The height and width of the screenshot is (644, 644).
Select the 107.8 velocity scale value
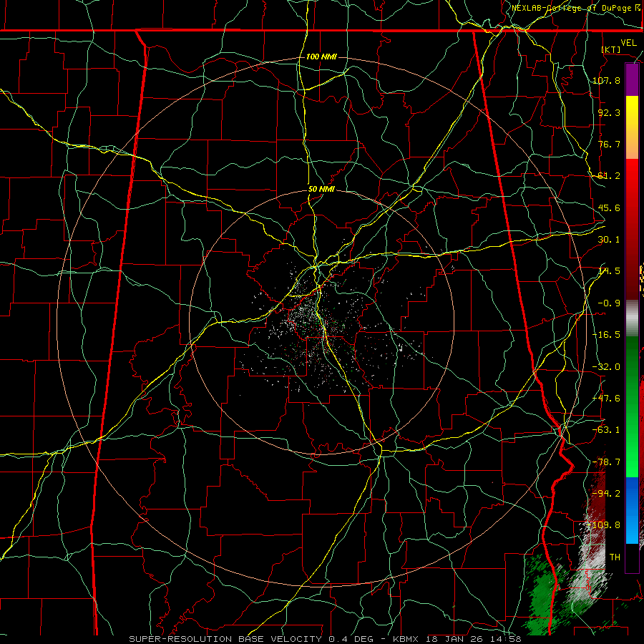pos(607,80)
